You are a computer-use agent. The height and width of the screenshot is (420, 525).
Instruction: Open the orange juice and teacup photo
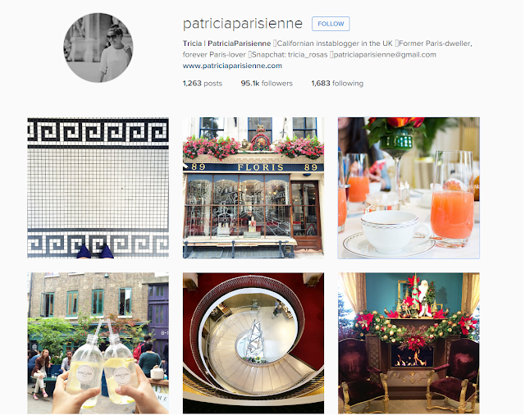409,188
